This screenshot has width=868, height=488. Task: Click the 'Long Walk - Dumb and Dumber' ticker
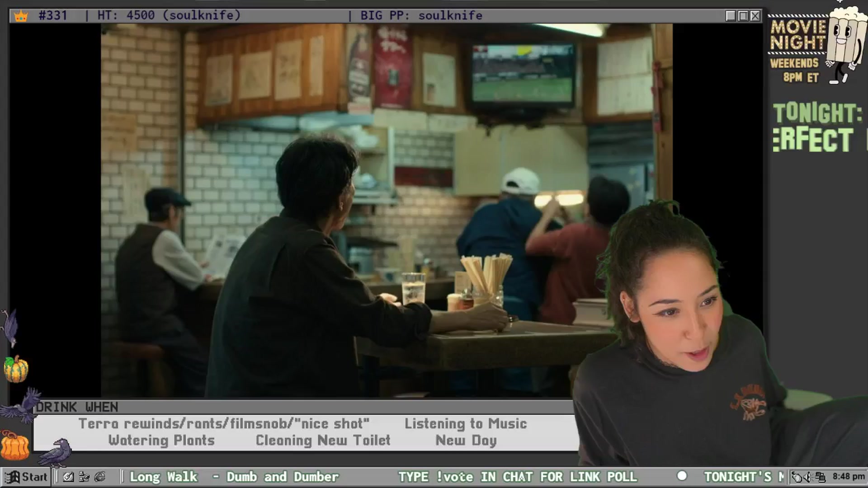234,477
